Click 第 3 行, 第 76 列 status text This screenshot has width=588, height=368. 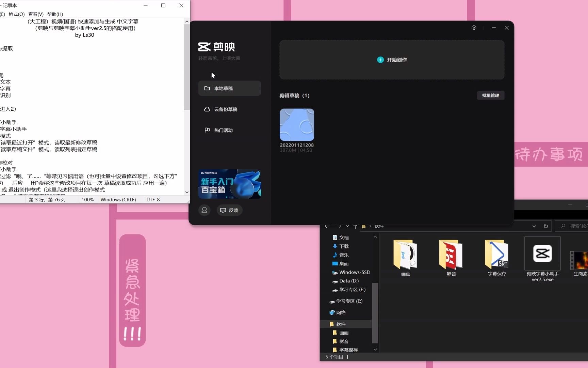[47, 200]
